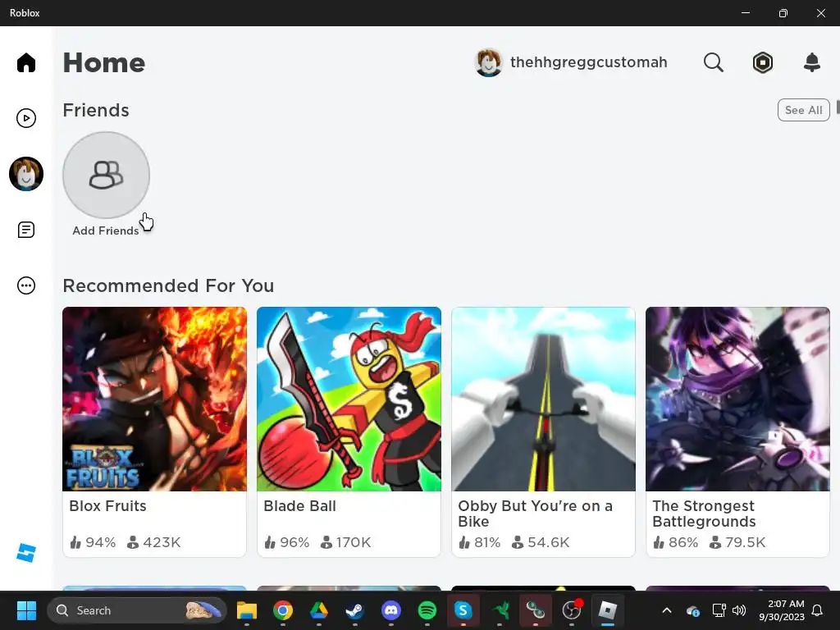The width and height of the screenshot is (840, 630).
Task: Open the chat/messages icon in sidebar
Action: (25, 230)
